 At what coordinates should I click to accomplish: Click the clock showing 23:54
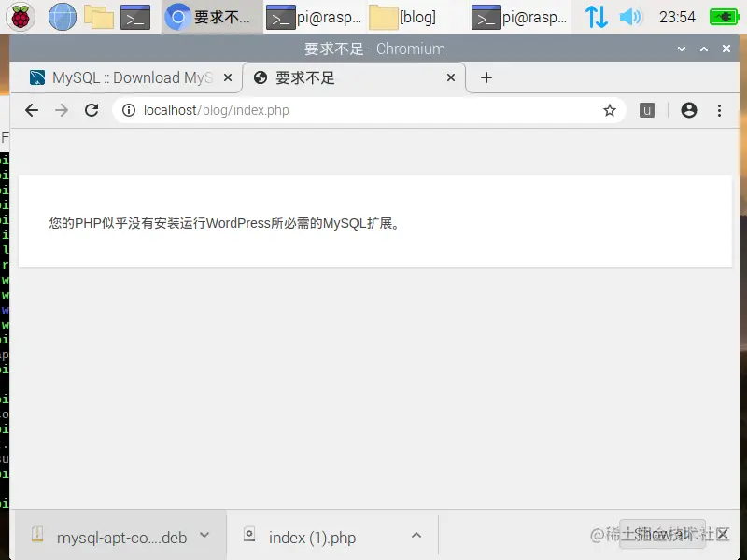(x=677, y=17)
